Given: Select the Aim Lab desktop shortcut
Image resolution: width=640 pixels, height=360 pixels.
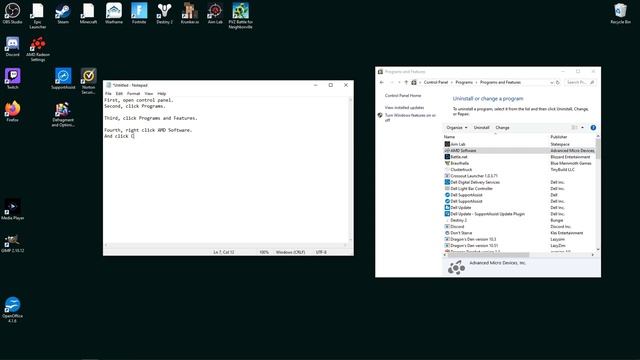Looking at the screenshot, I should (x=215, y=13).
